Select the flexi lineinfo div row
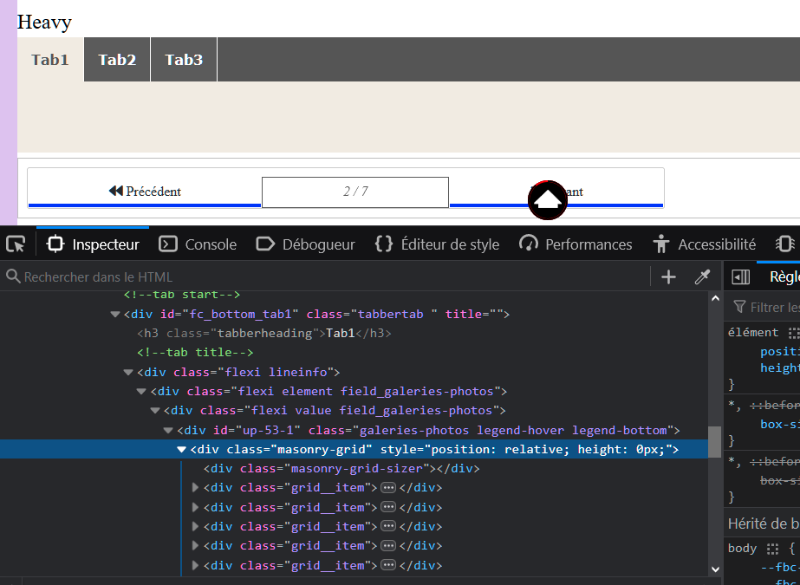Viewport: 800px width, 585px height. pyautogui.click(x=354, y=372)
